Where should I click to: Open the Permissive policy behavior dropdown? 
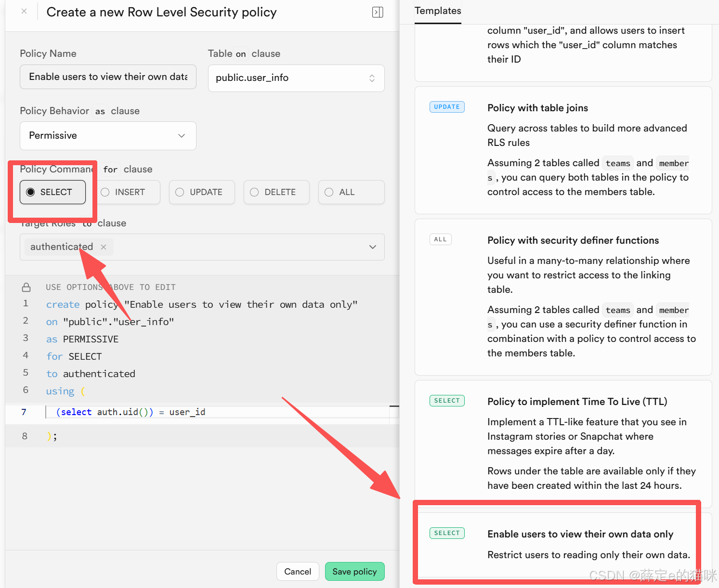(x=108, y=136)
